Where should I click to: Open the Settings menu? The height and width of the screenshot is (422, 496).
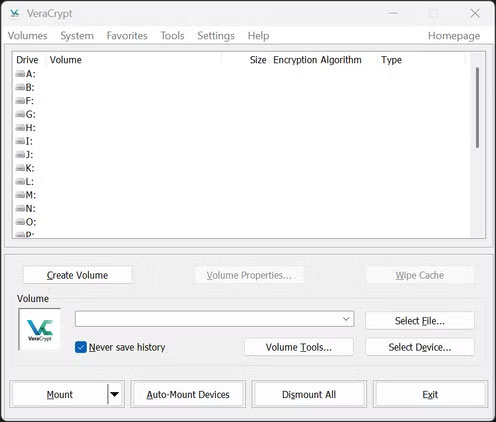coord(216,36)
